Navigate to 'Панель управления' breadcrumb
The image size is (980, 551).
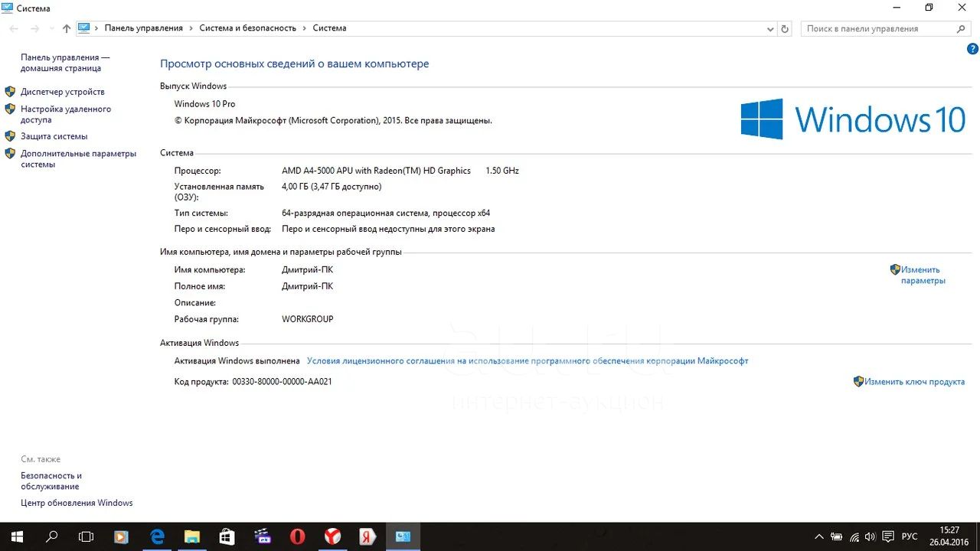point(144,28)
